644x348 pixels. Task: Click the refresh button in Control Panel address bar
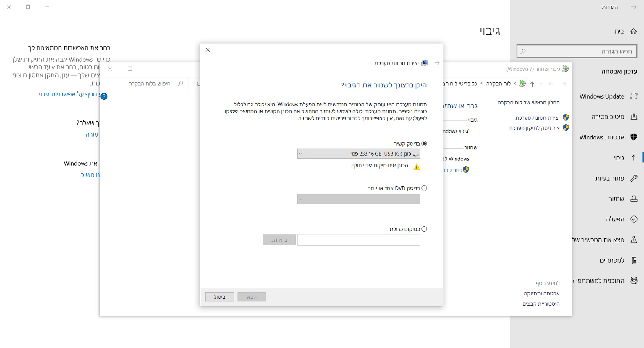point(198,84)
